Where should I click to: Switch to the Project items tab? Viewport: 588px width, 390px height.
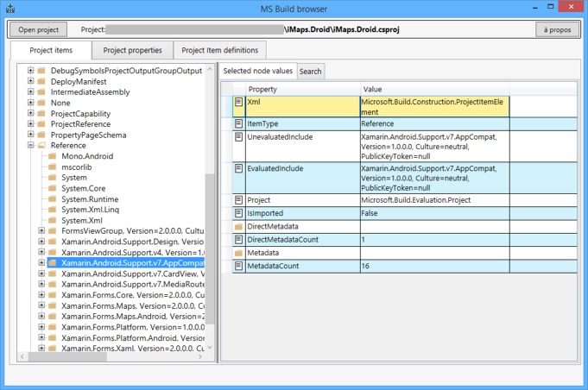pyautogui.click(x=51, y=50)
